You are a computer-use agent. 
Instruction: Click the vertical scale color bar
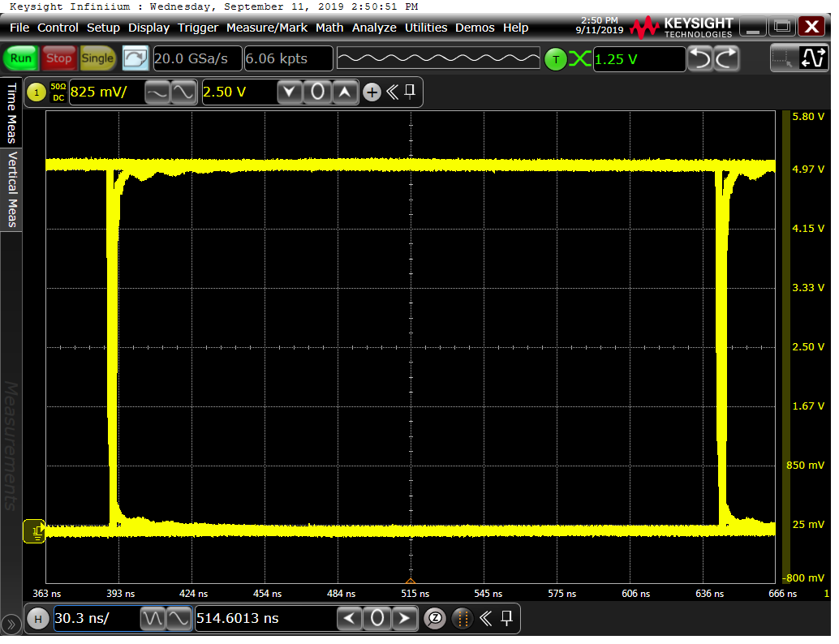point(785,347)
